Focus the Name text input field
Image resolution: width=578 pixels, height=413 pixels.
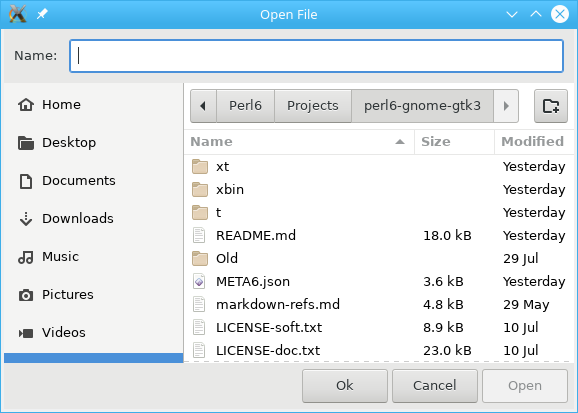click(x=316, y=56)
